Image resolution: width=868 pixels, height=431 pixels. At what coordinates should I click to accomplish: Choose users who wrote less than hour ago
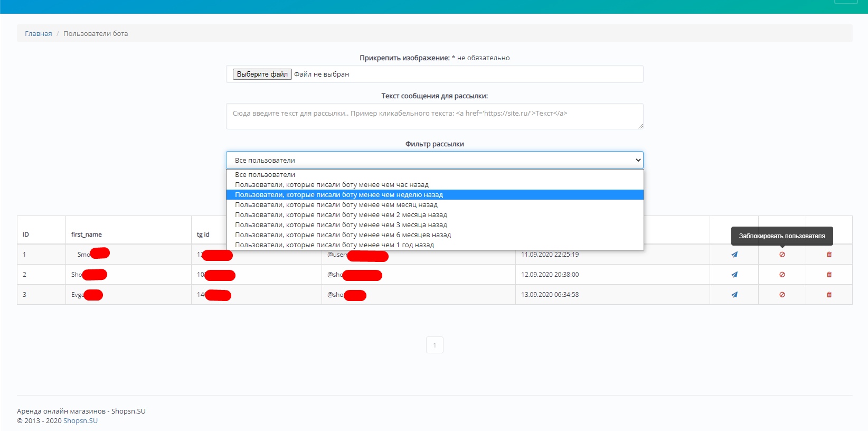(332, 185)
